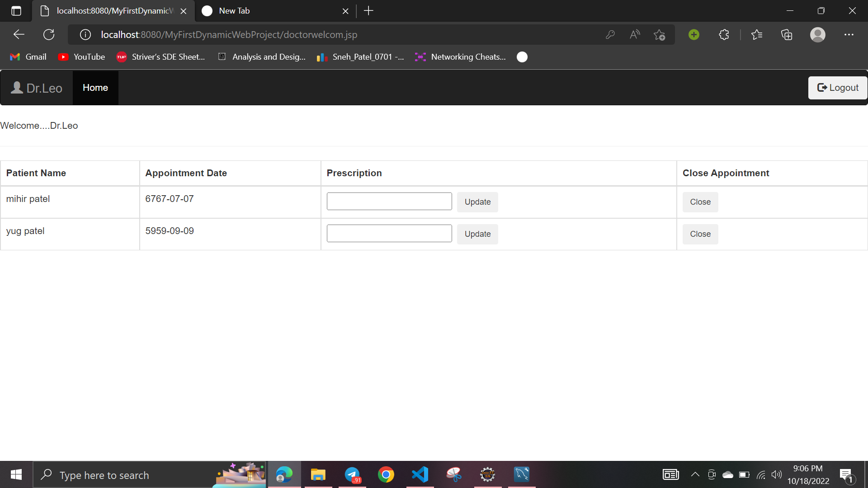Screen dimensions: 868x488
Task: Start Read aloud from the address bar
Action: pos(635,34)
